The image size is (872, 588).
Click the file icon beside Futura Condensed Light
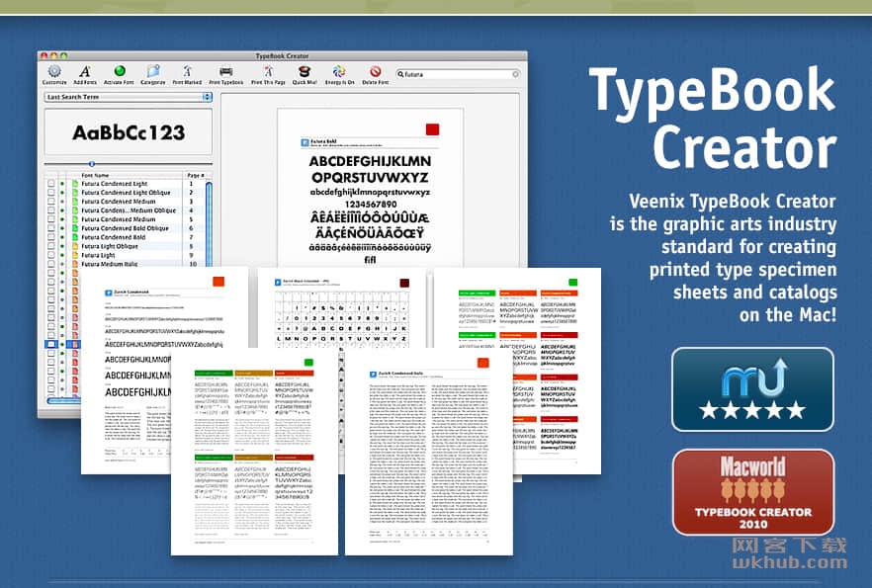[x=75, y=184]
